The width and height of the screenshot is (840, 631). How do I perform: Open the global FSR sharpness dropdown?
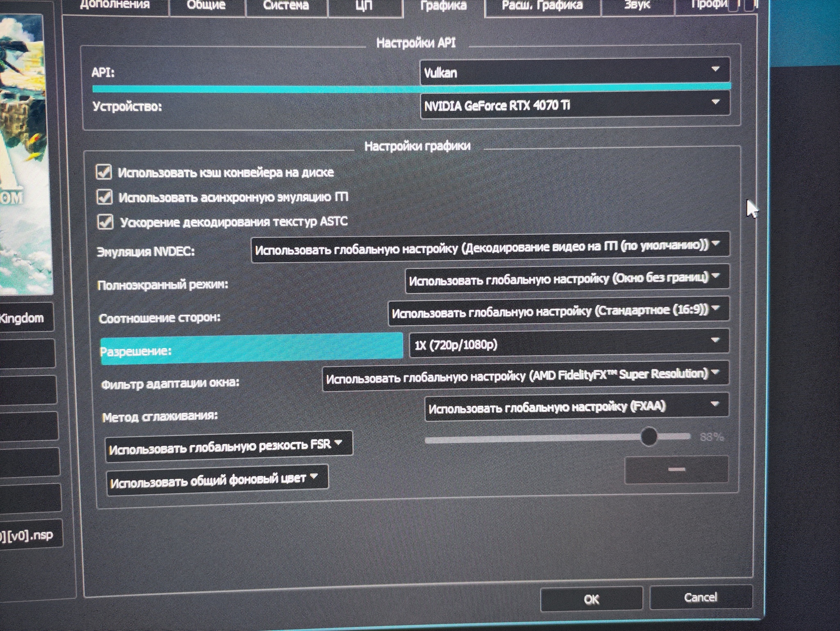click(228, 446)
